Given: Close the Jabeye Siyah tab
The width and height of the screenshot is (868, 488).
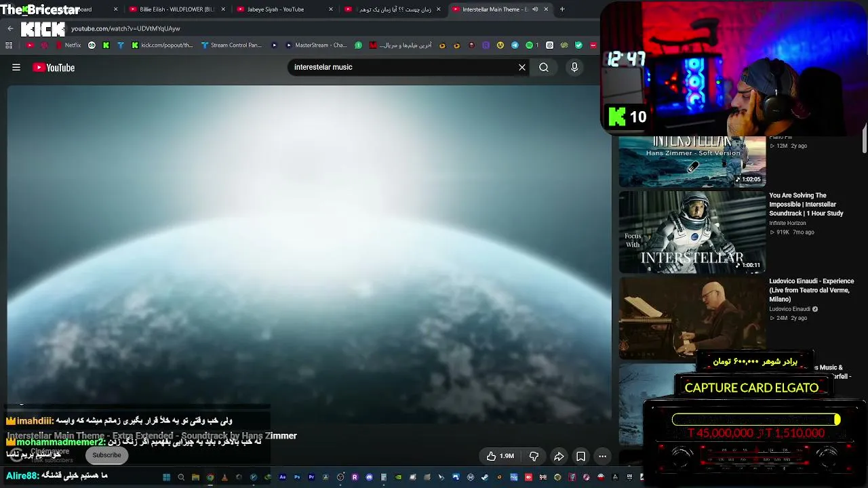Looking at the screenshot, I should point(331,9).
